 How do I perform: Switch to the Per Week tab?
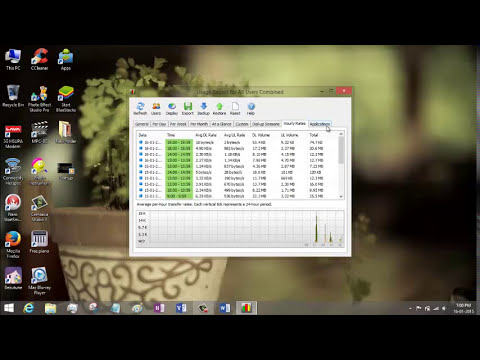coord(178,124)
